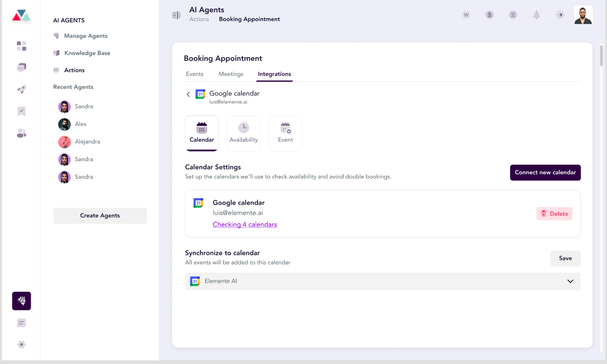
Task: Go back using the left chevron arrow
Action: 188,94
